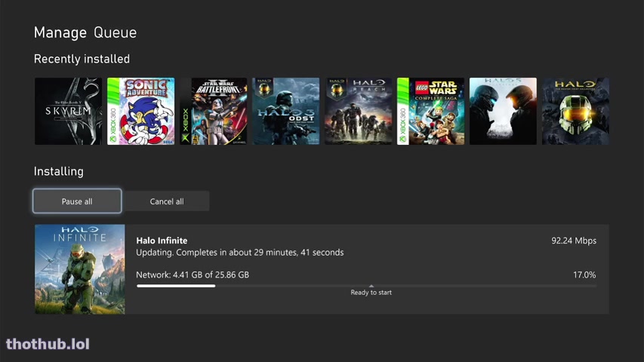Click the Recently installed heading
The width and height of the screenshot is (644, 362).
point(82,59)
